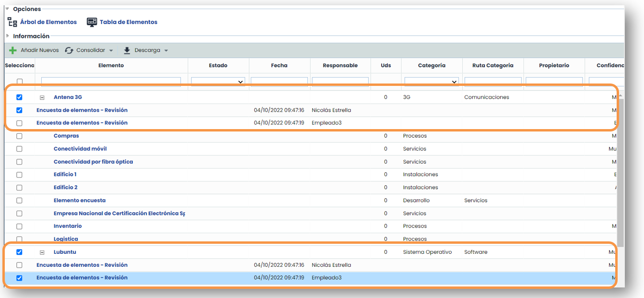Toggle the select-all checkbox in header filter row

tap(19, 82)
